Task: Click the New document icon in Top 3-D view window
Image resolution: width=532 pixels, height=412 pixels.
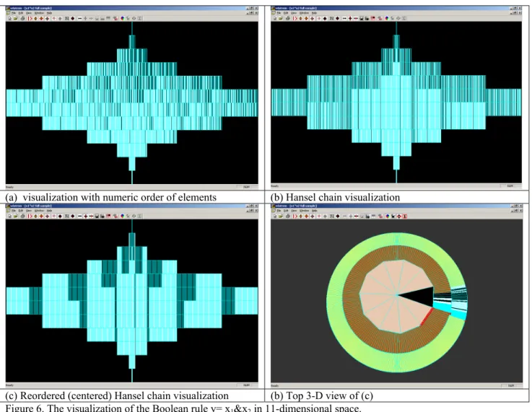Action: click(275, 216)
